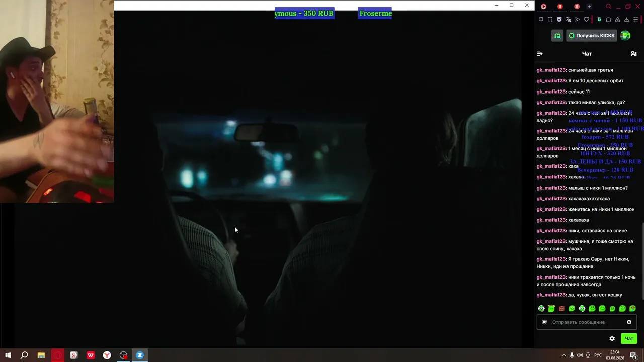Click message 'ники, оставайся на спине'
Viewport: 644px width, 362px height.
click(x=597, y=231)
